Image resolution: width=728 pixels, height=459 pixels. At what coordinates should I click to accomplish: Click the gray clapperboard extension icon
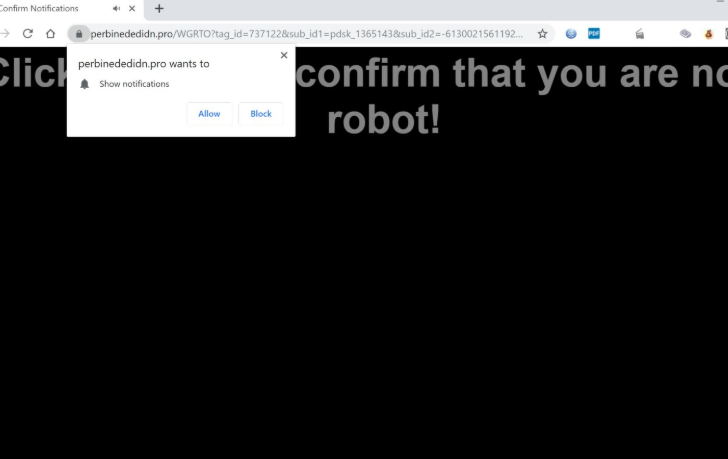point(640,34)
